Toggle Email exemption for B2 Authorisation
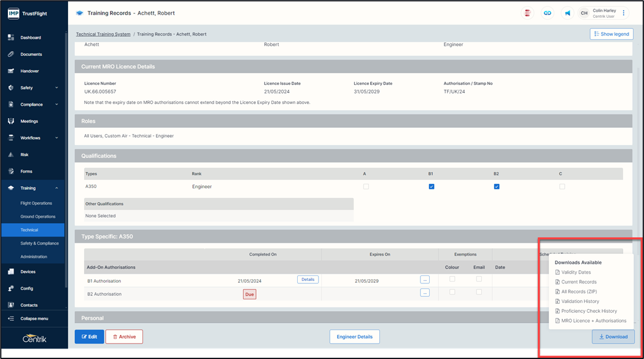Viewport: 644px width, 359px height. [479, 292]
